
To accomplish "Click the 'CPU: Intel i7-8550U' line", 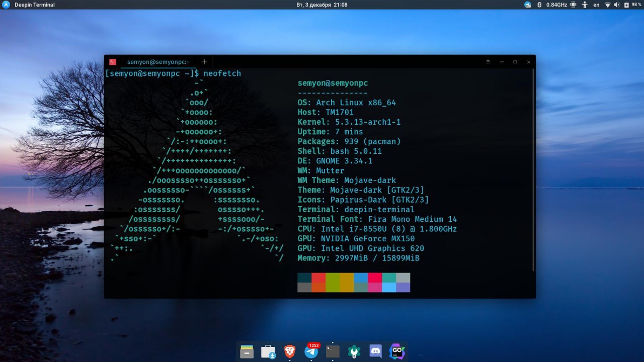I will click(377, 229).
